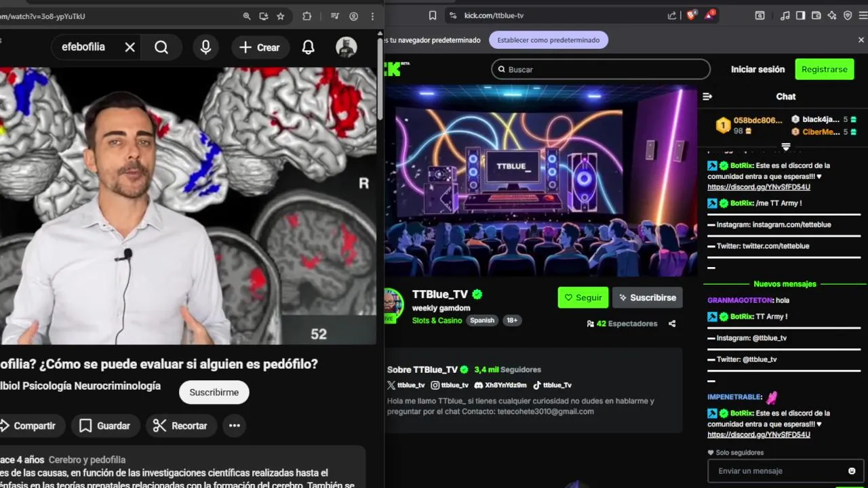Viewport: 868px width, 488px height.
Task: Click the username GRANMAGOTETON in chat
Action: (x=741, y=300)
